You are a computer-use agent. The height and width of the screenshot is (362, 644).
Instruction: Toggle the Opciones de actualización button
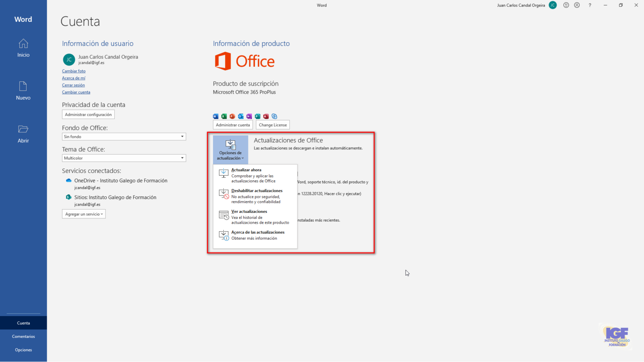231,149
